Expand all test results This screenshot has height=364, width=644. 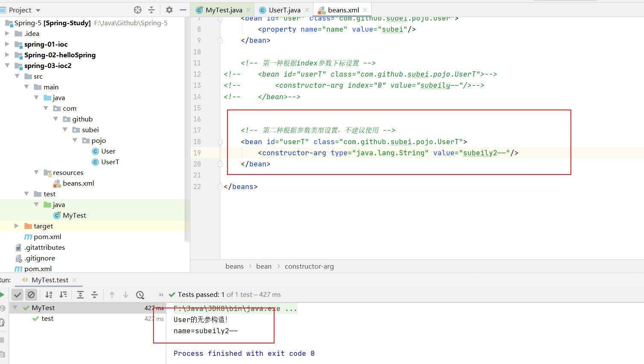80,295
